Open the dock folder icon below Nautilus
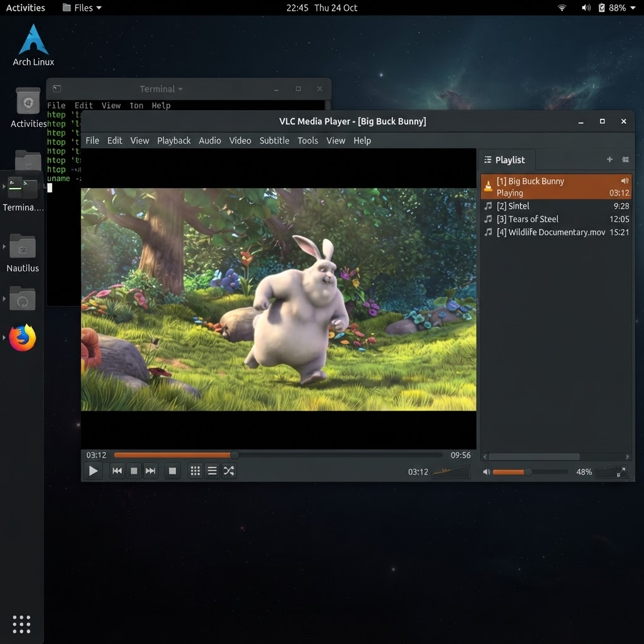The height and width of the screenshot is (644, 644). coord(23,299)
